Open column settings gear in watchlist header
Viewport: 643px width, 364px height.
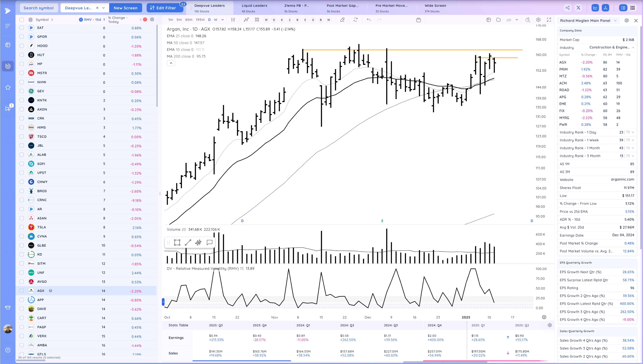152,19
